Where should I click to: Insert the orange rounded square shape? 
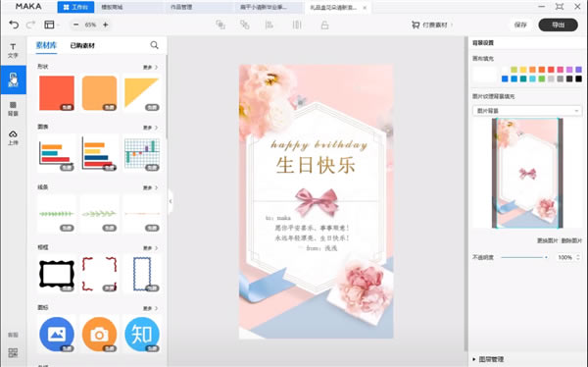(99, 93)
